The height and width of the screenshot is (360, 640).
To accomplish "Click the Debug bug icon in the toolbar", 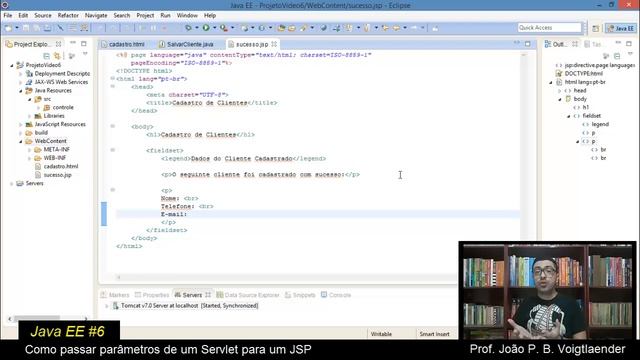I will 188,28.
